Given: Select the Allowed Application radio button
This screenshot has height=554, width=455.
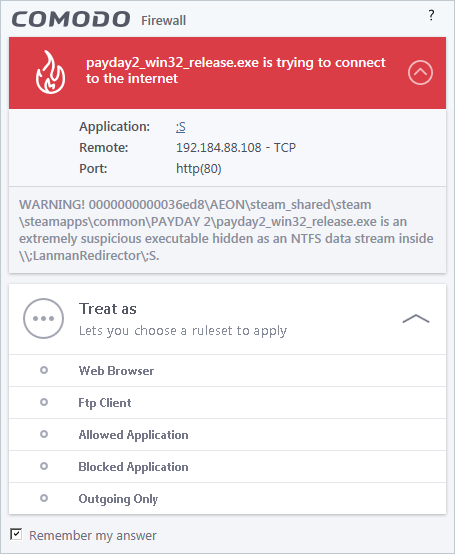Looking at the screenshot, I should 44,434.
